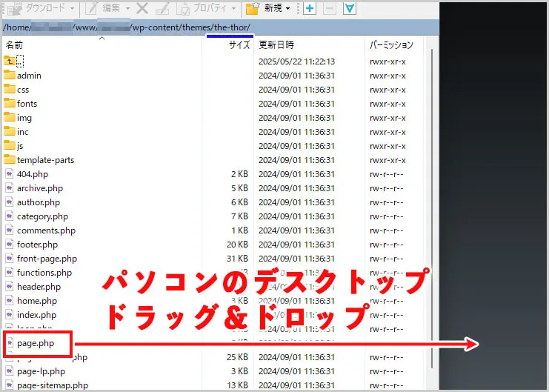
Task: Click the the-thor path segment
Action: (230, 27)
